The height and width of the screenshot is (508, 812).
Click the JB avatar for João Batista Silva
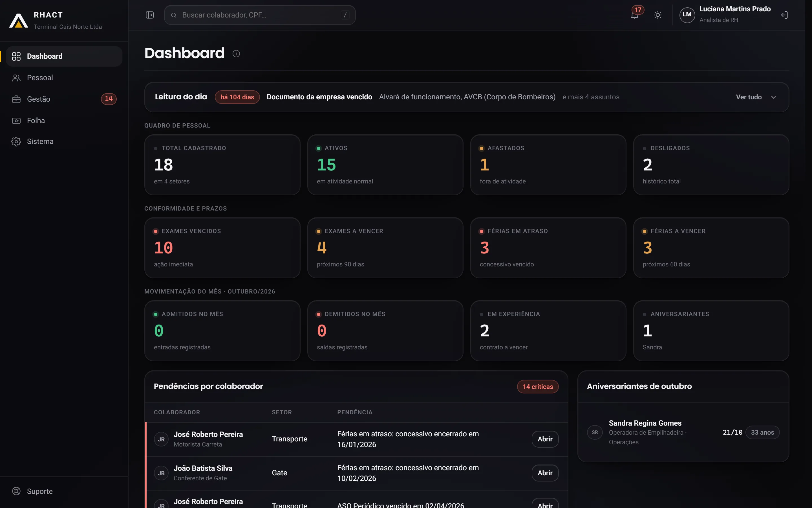click(x=161, y=473)
